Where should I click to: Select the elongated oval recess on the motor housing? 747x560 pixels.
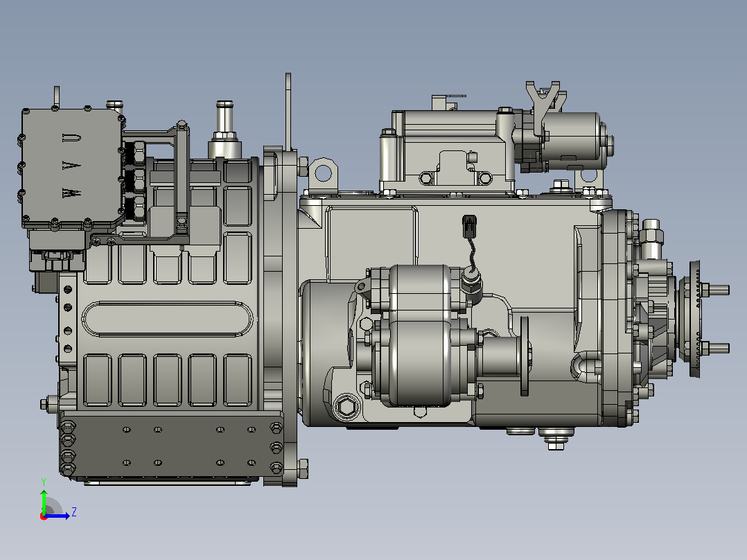click(x=168, y=319)
